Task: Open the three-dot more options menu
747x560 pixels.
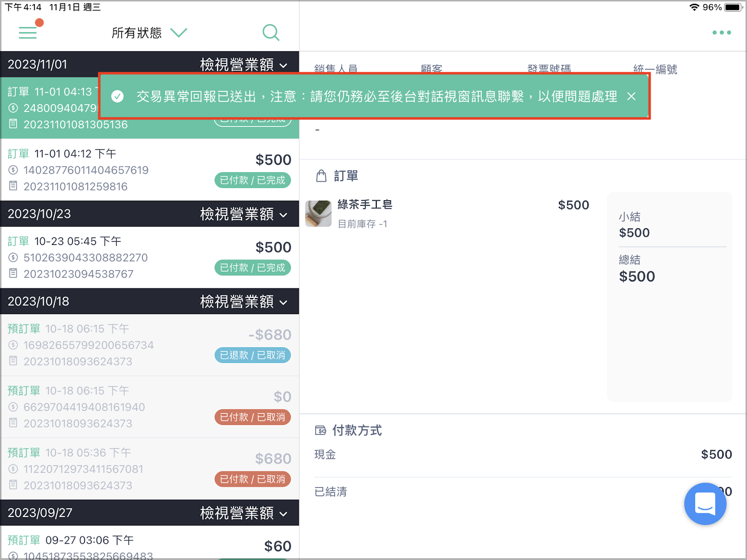Action: [721, 33]
